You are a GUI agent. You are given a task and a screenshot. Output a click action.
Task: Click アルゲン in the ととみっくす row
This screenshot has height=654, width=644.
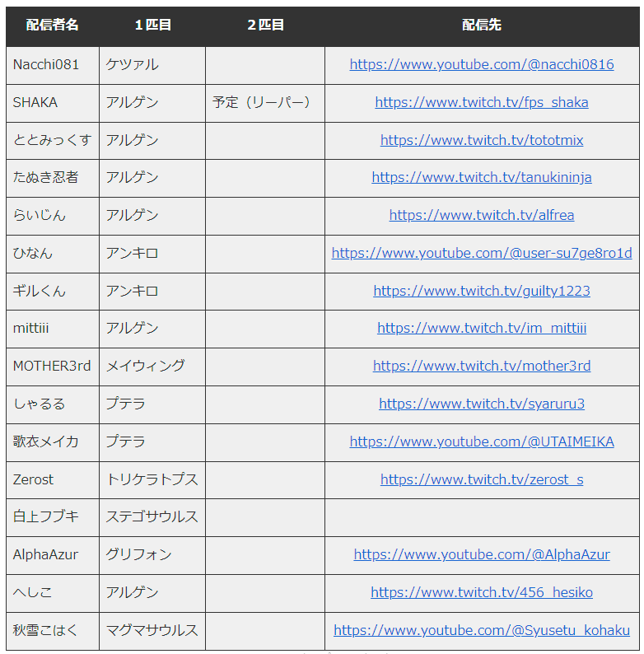(132, 140)
